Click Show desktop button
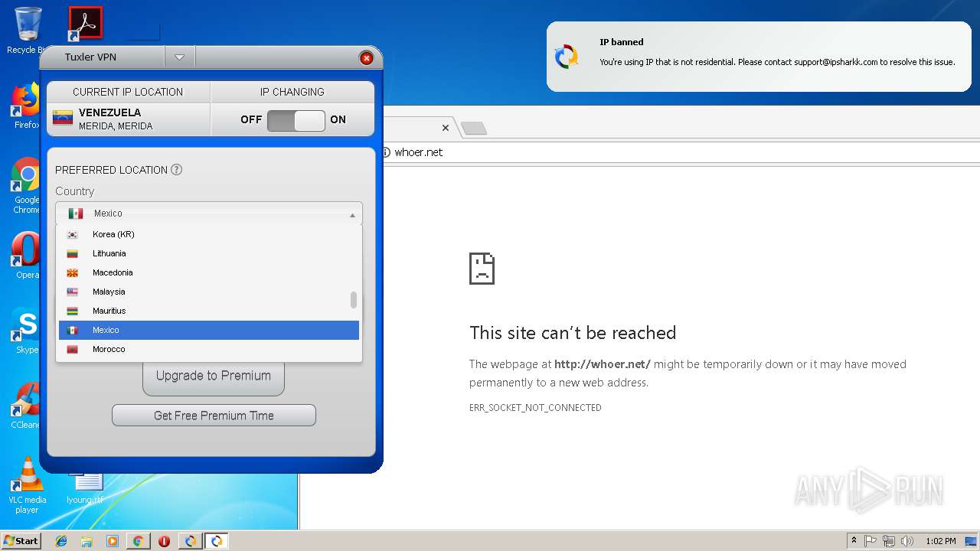Viewport: 980px width, 551px height. (x=972, y=541)
